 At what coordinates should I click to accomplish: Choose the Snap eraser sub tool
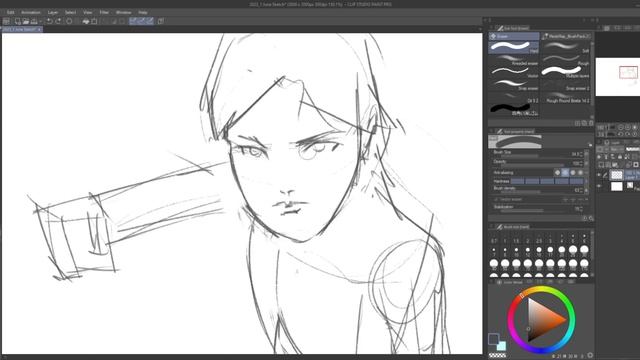(514, 85)
